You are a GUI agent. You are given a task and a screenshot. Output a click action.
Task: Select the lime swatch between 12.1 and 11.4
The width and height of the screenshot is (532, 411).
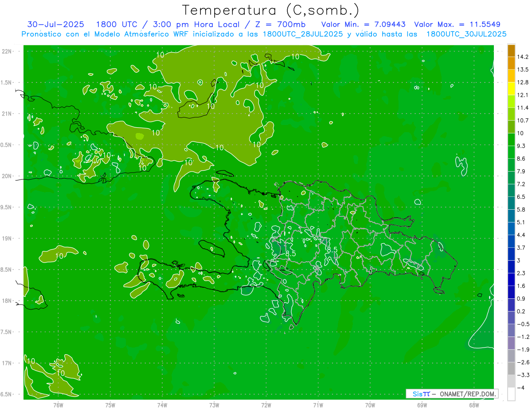point(511,102)
